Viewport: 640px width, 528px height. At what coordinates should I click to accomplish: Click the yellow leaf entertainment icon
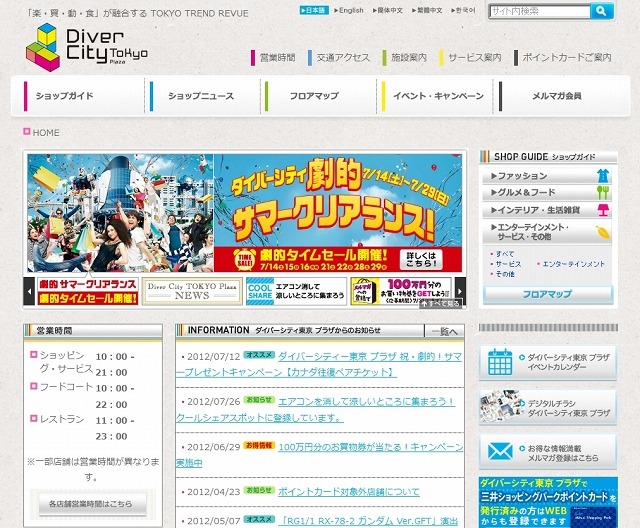click(603, 233)
